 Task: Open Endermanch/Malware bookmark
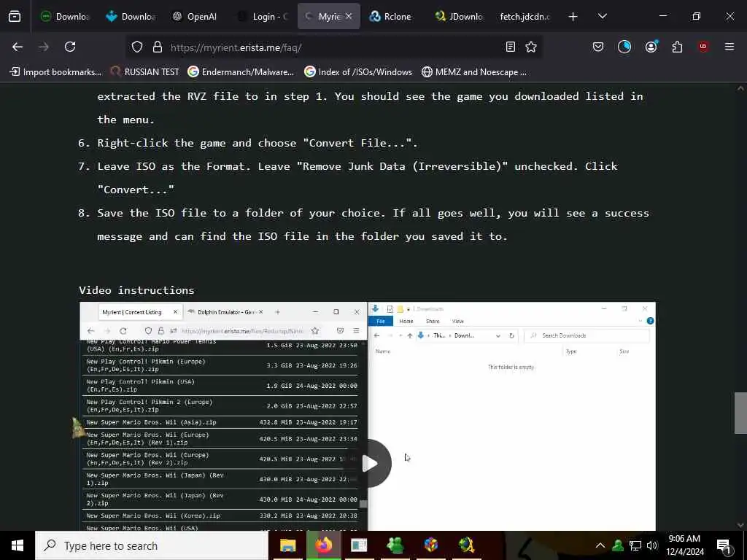pos(241,72)
